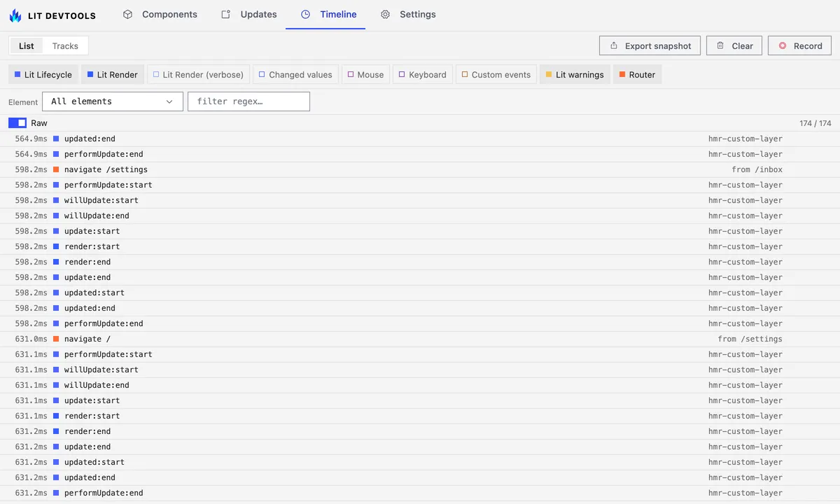Select the 598.2ms update:start row
Viewport: 840px width, 504px height.
420,231
